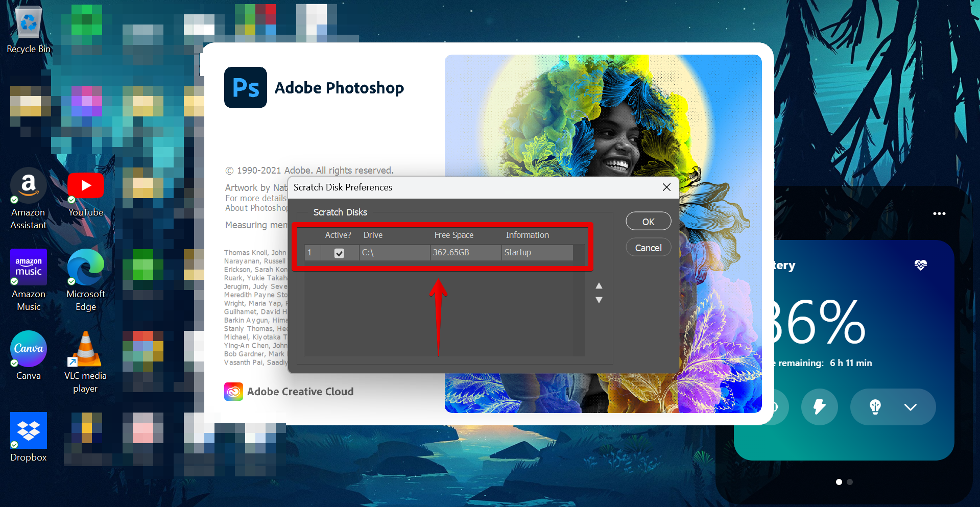Launch Microsoft Edge from the desktop
The width and height of the screenshot is (980, 507).
(86, 280)
